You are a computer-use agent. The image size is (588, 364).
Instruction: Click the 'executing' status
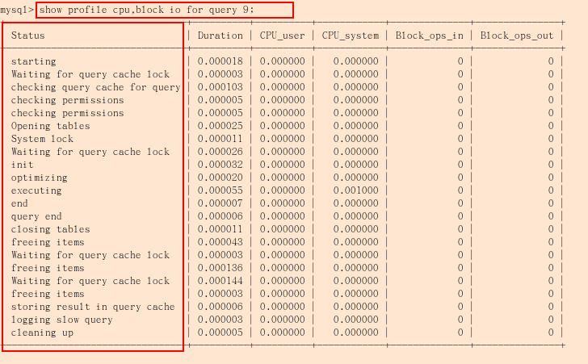click(x=36, y=190)
